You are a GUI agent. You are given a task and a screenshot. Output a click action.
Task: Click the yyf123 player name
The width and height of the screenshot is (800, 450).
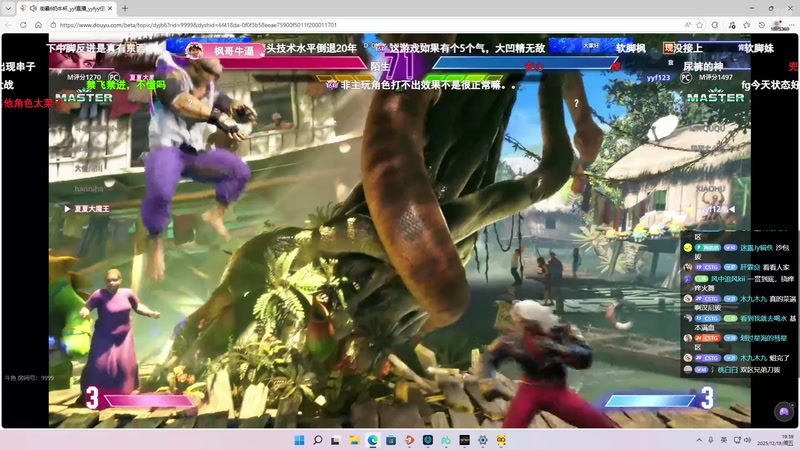coord(658,78)
